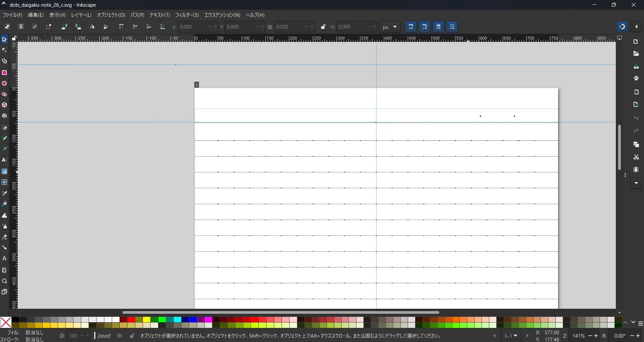Click the X coordinate input field
Image resolution: width=644 pixels, height=342 pixels.
[192, 27]
